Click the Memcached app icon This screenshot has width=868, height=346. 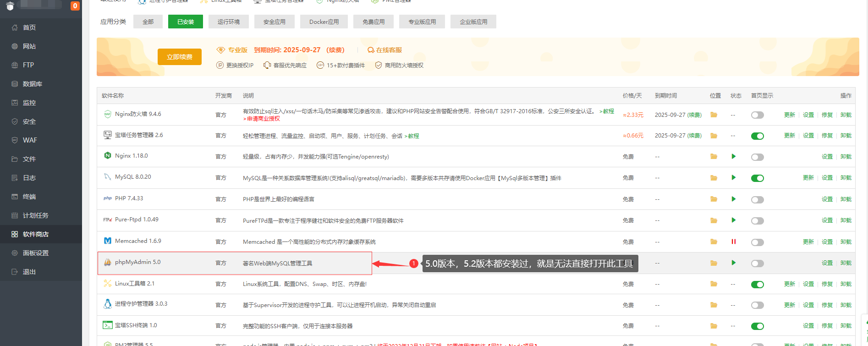click(108, 241)
